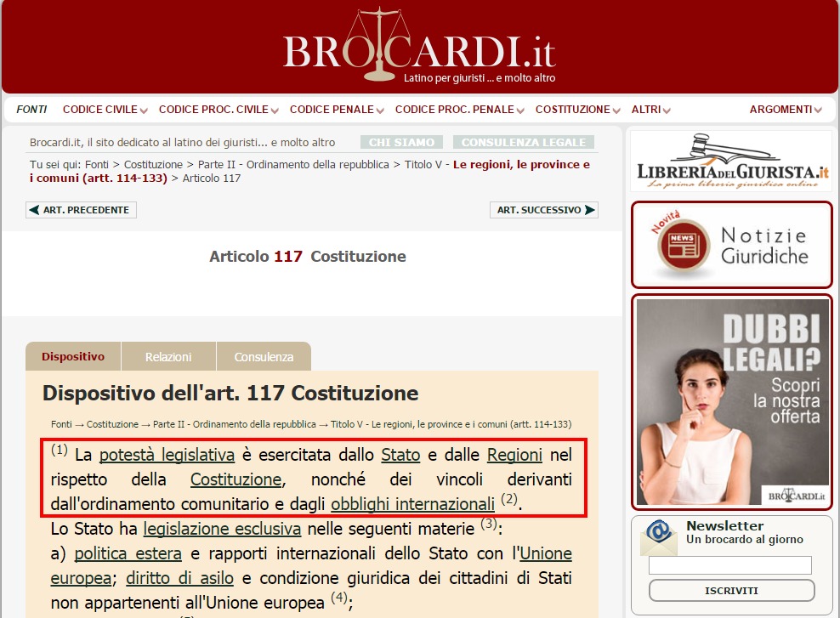Click the newsletter envelope icon
The height and width of the screenshot is (618, 840).
pyautogui.click(x=660, y=538)
